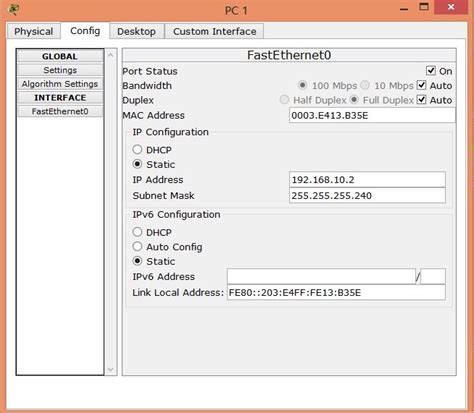The height and width of the screenshot is (413, 474).
Task: Open the Physical tab
Action: (34, 31)
